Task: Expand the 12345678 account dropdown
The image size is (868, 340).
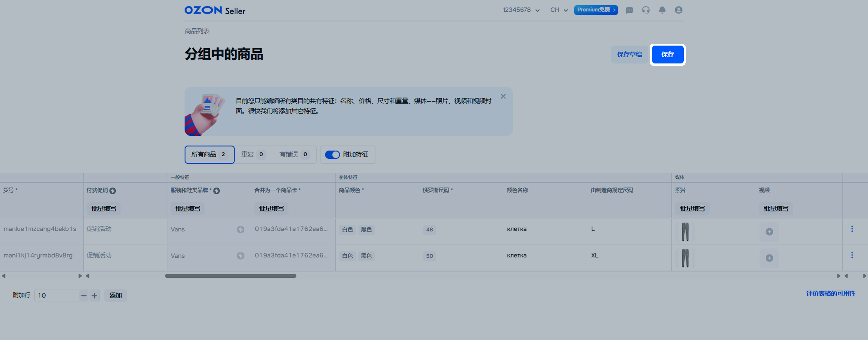Action: tap(521, 10)
